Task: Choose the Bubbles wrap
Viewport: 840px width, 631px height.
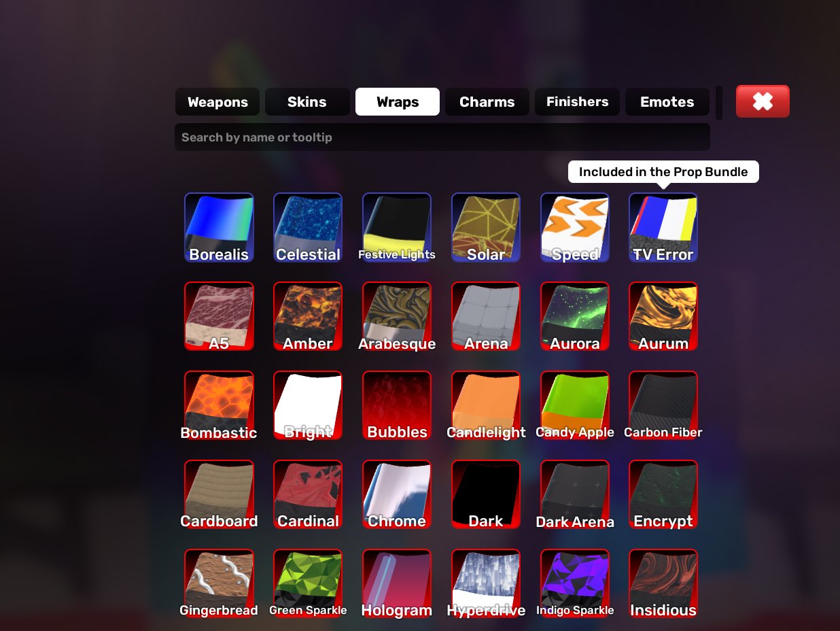Action: click(x=397, y=406)
